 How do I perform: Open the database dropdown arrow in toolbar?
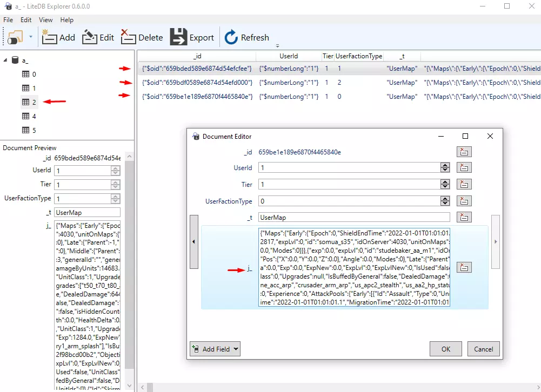coord(31,37)
